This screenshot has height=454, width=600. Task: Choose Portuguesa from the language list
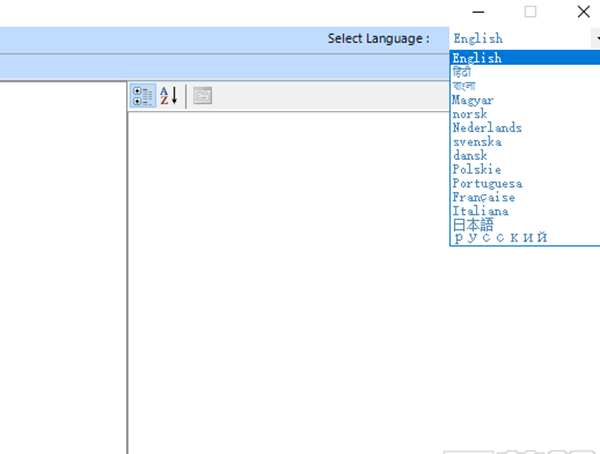525,183
